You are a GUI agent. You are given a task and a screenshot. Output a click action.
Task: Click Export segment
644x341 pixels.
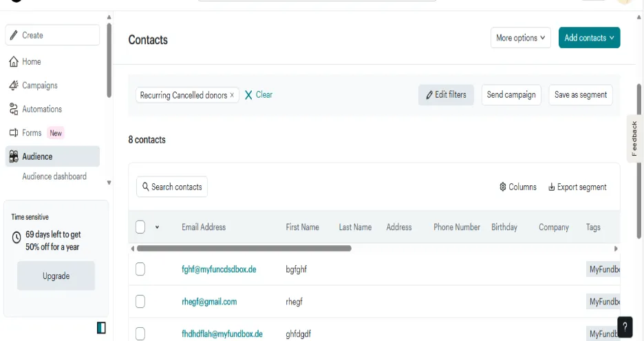tap(577, 187)
